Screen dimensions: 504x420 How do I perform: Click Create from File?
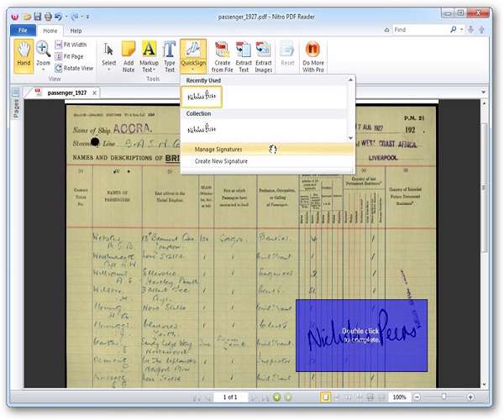tap(222, 56)
